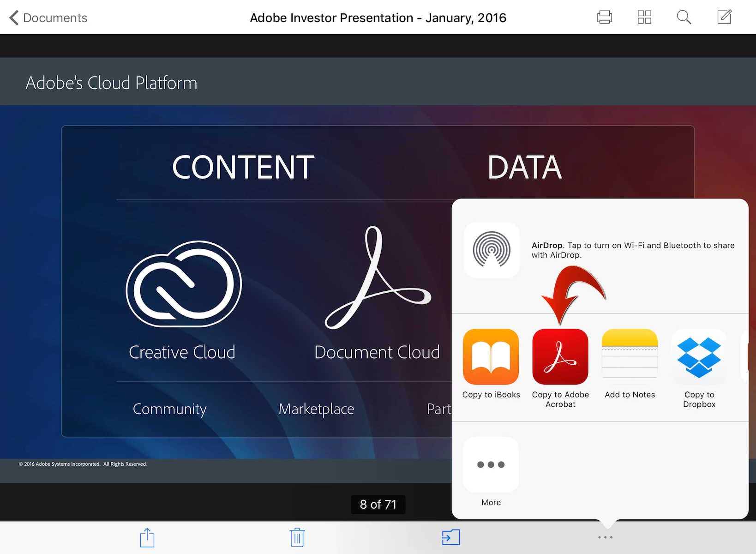Viewport: 756px width, 554px height.
Task: Choose Copy to Dropbox
Action: (699, 368)
